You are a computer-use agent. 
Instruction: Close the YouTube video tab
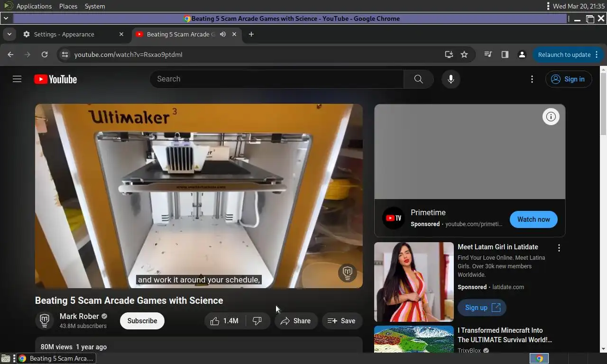pyautogui.click(x=234, y=34)
